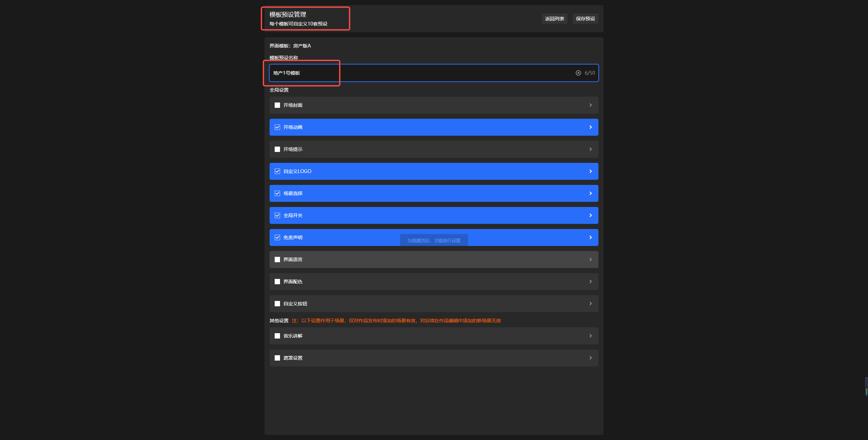Expand the 开场封面 row chevron
This screenshot has width=868, height=440.
(590, 105)
